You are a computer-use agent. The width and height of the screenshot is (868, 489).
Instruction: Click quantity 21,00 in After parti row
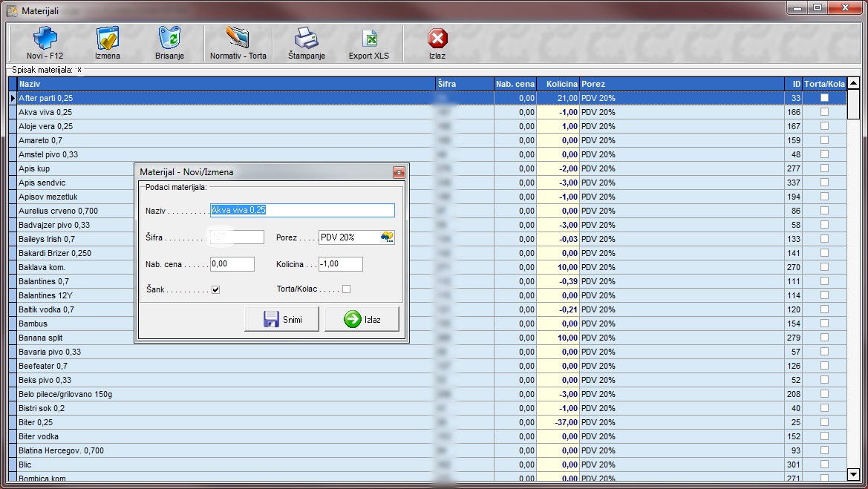[x=558, y=98]
